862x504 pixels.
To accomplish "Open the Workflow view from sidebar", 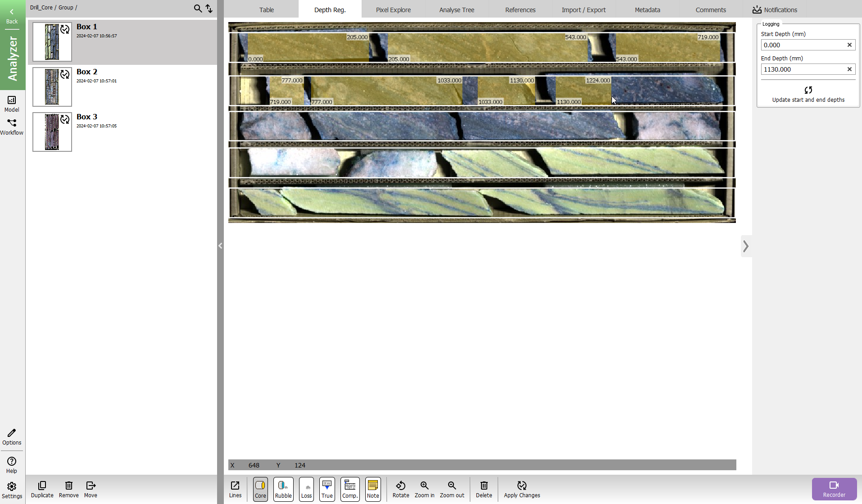I will coord(12,126).
